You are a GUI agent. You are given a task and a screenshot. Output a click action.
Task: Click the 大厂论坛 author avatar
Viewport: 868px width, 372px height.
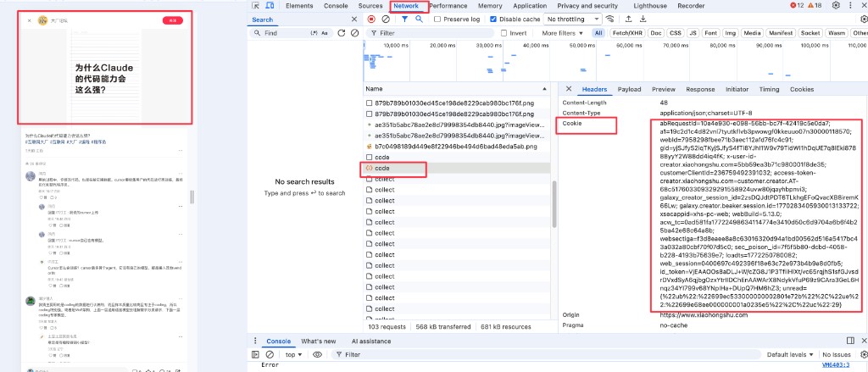coord(42,20)
